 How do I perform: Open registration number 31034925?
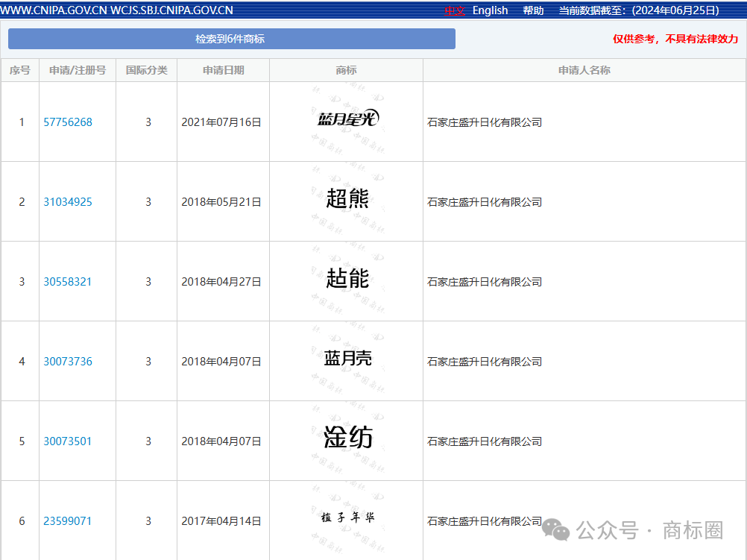pyautogui.click(x=68, y=201)
